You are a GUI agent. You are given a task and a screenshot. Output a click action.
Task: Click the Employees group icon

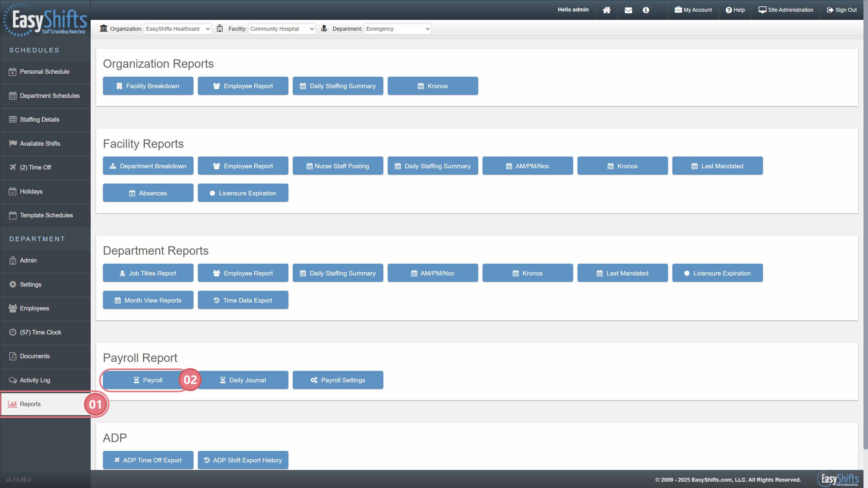click(x=13, y=308)
